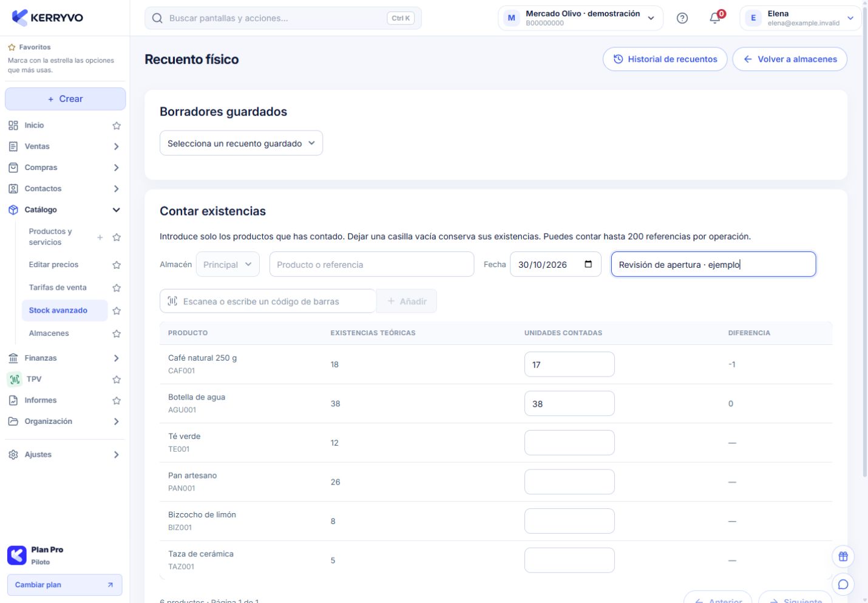Click the Crear button
Viewport: 868px width, 603px height.
66,99
